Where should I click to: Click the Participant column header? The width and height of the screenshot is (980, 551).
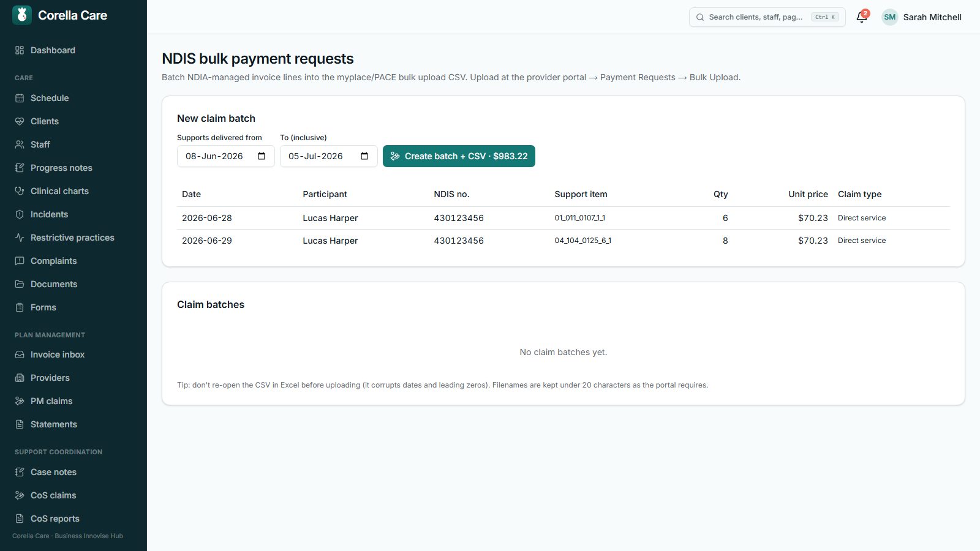pos(325,194)
